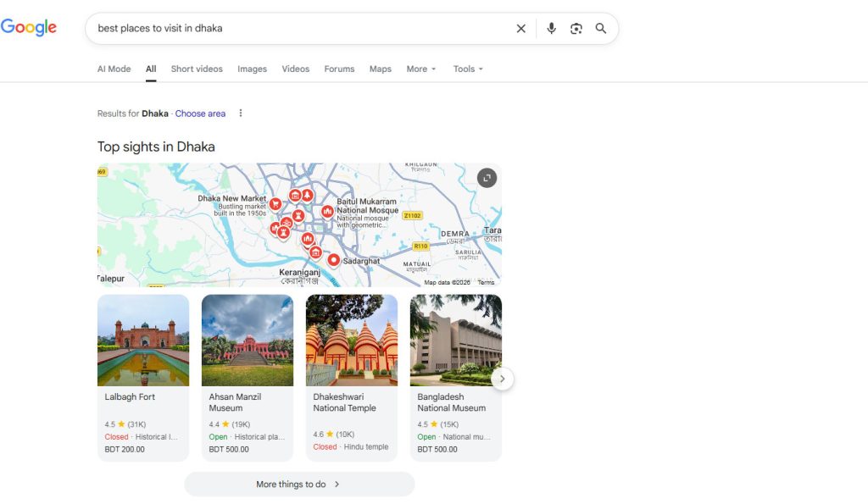Screen dimensions: 868x504
Task: Expand the map to full view
Action: [x=487, y=178]
